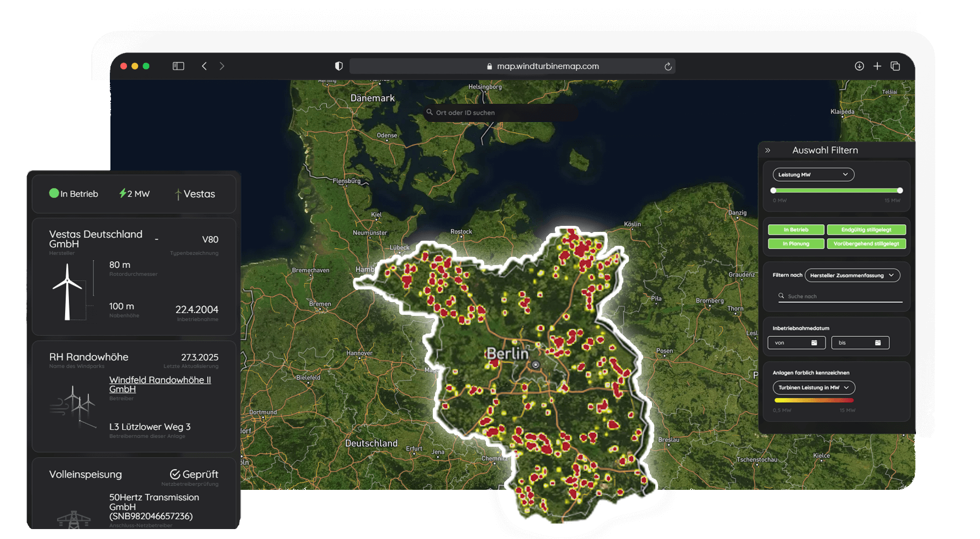Click the Anlagen farblich kennzeichnen label

point(811,373)
